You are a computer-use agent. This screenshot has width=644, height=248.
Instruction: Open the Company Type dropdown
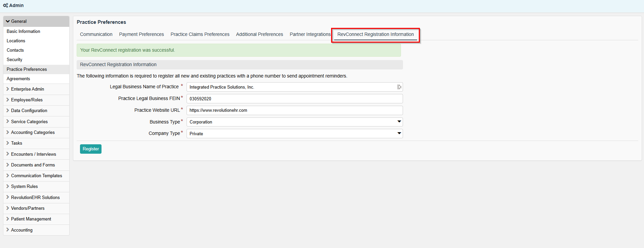294,134
